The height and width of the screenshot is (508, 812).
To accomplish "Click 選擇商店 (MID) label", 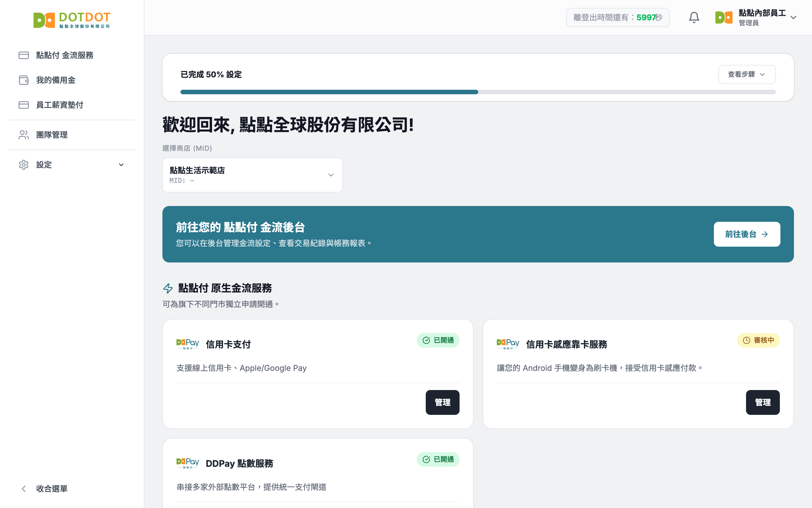I will 187,148.
